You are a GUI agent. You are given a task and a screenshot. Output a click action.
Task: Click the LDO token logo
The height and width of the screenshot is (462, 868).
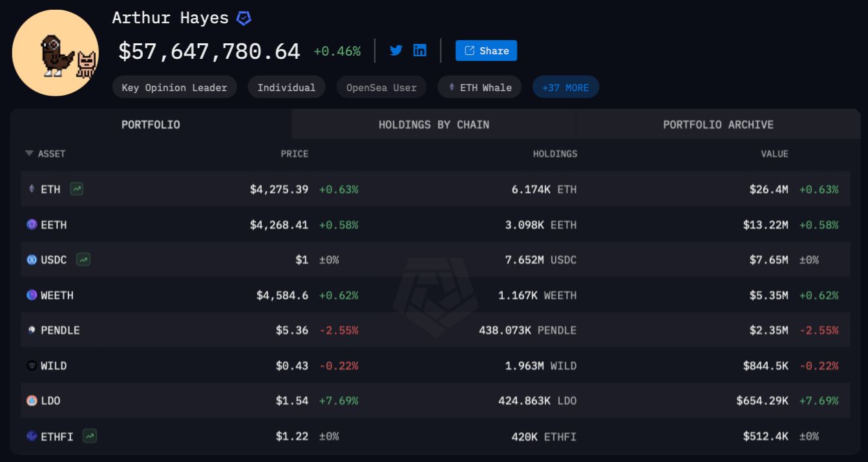coord(32,401)
